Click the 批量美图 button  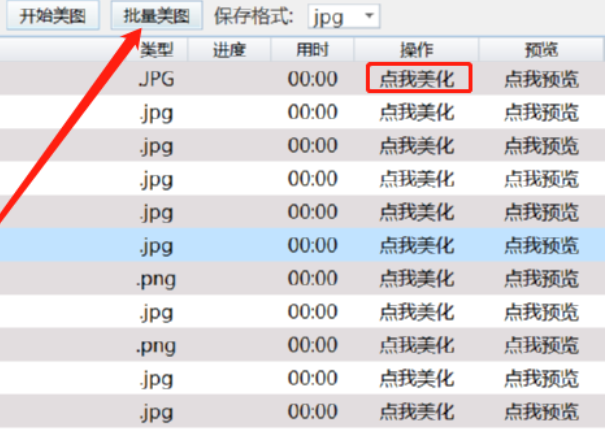tap(157, 16)
